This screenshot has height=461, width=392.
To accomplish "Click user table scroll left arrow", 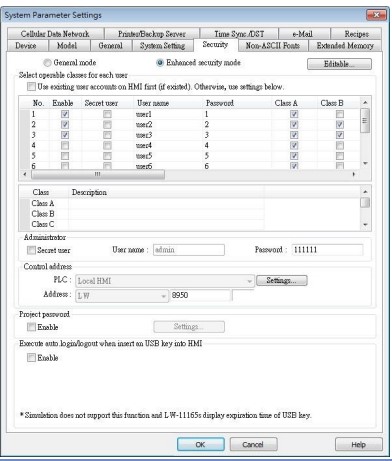I will tap(24, 174).
